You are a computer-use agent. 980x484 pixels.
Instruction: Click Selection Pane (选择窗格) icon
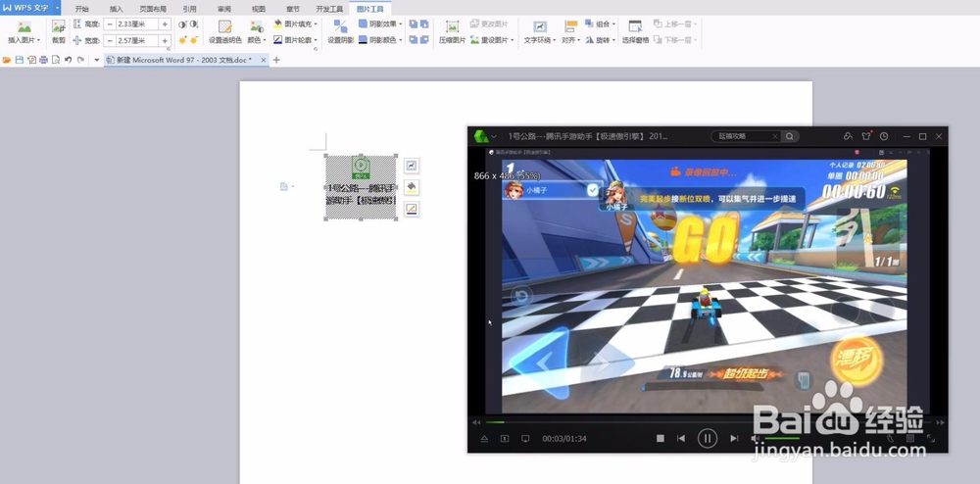[635, 26]
